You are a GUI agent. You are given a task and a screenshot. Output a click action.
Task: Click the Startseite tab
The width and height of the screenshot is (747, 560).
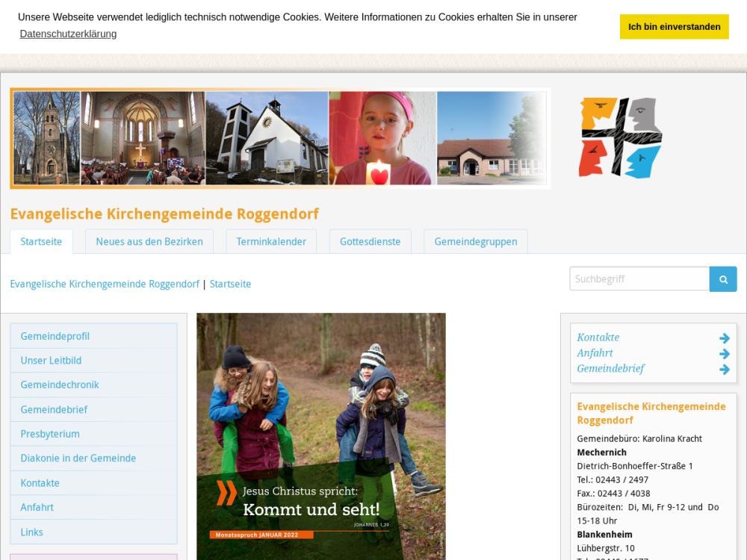coord(41,242)
